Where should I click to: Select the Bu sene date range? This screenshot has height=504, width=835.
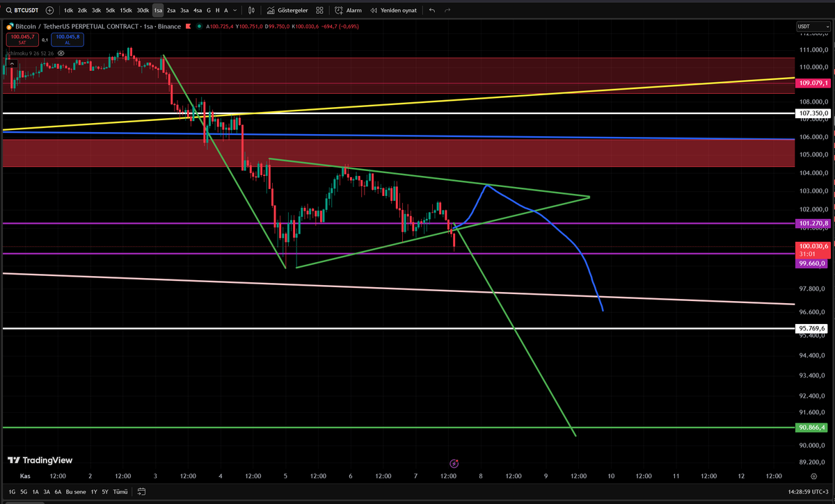pos(76,491)
